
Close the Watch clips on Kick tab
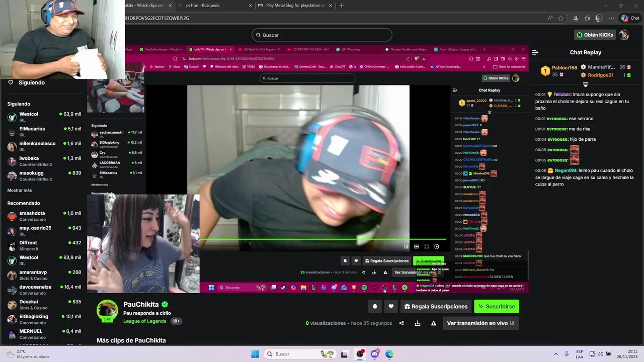(x=170, y=6)
